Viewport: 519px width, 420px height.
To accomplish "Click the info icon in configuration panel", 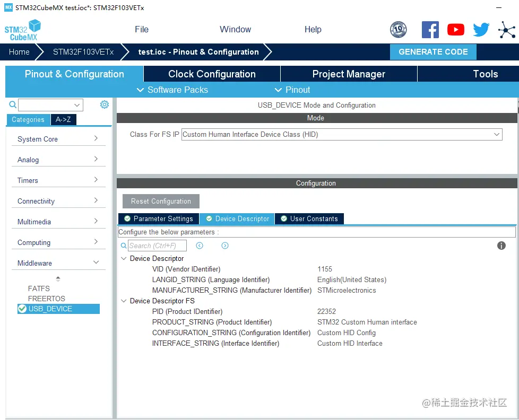I will [501, 246].
